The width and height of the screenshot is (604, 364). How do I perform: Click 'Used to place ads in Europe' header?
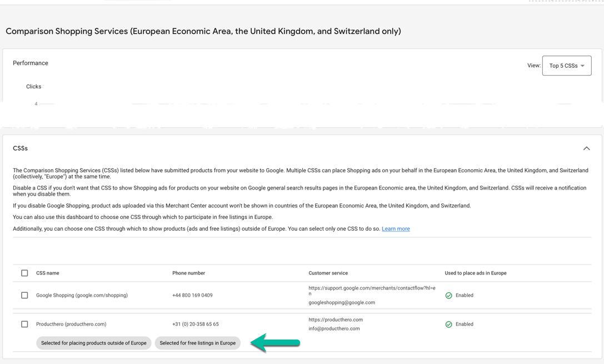476,273
